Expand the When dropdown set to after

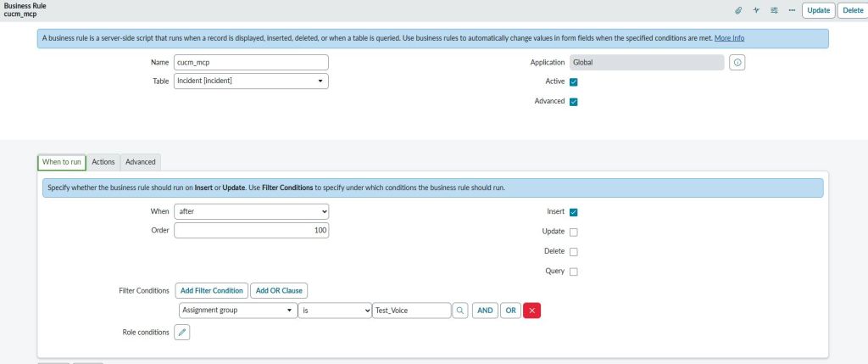[x=251, y=211]
